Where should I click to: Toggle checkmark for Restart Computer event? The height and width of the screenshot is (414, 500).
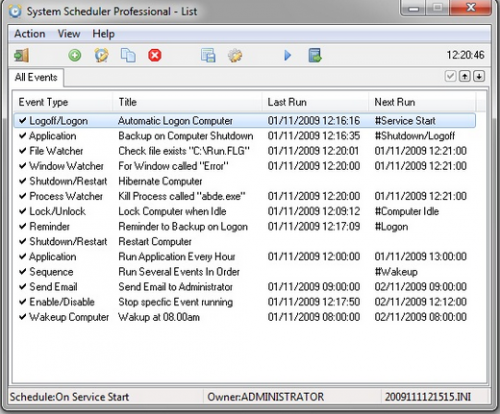coord(22,241)
